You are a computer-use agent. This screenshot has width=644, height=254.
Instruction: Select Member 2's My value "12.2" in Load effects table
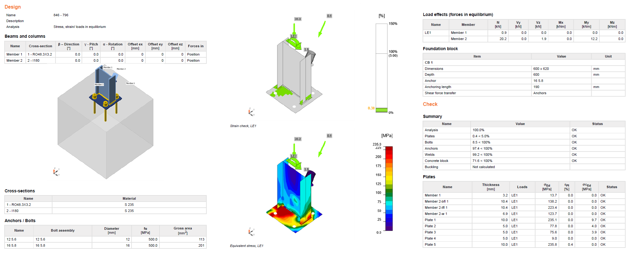click(594, 39)
